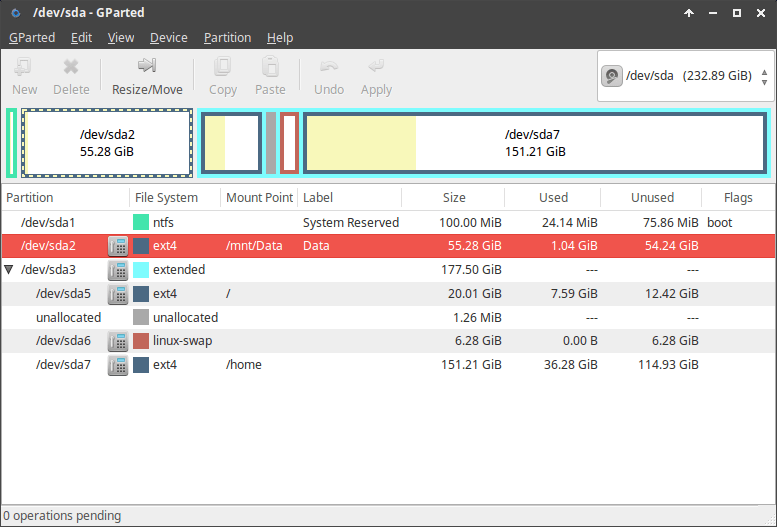Select the /dev/sda7 partition row
This screenshot has width=777, height=527.
pyautogui.click(x=388, y=365)
